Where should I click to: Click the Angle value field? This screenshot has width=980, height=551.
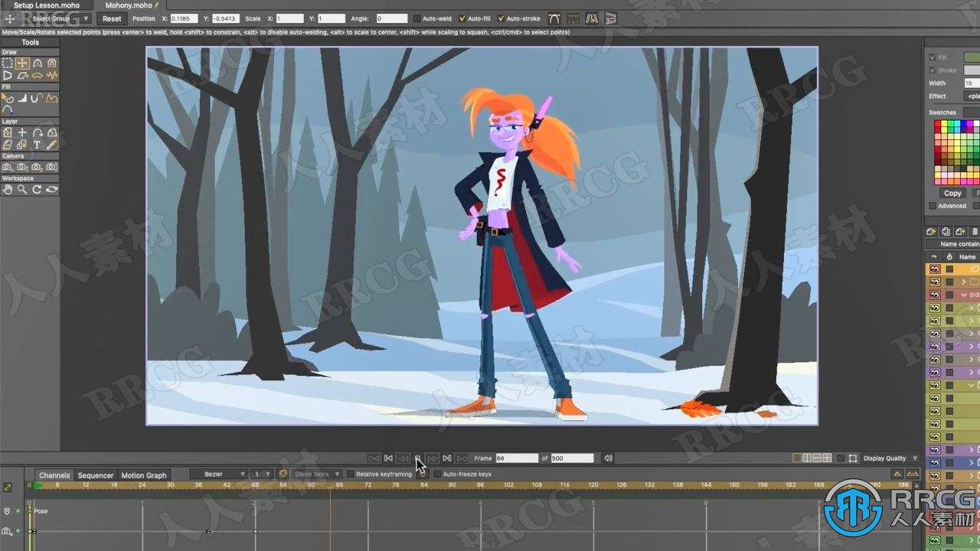[391, 18]
